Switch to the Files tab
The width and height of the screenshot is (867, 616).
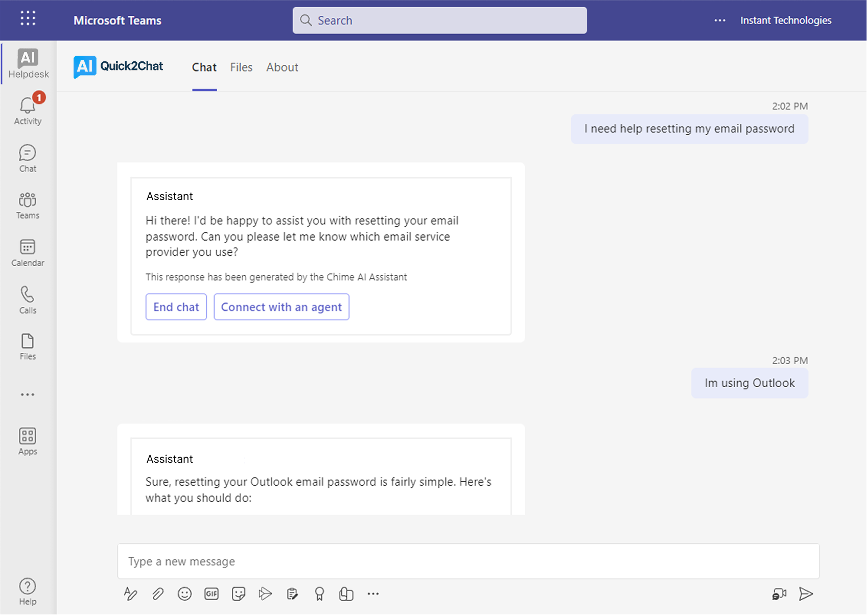[241, 67]
